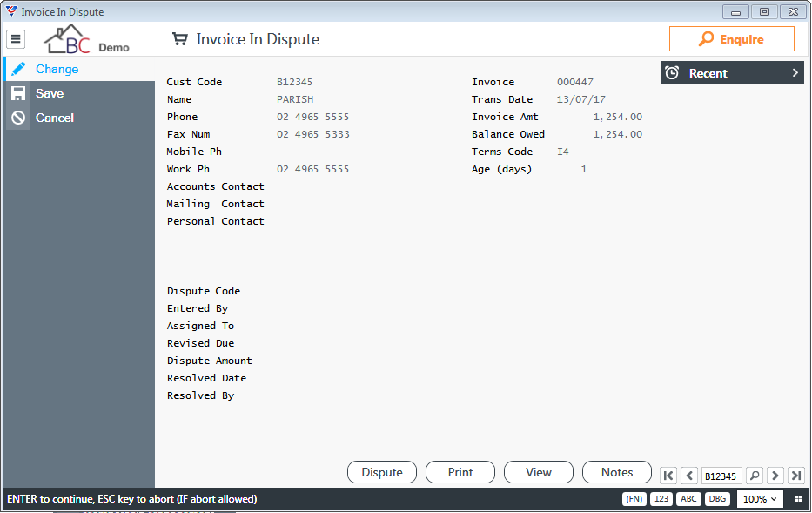Click the Mobile Ph label
812x513 pixels.
coord(194,152)
